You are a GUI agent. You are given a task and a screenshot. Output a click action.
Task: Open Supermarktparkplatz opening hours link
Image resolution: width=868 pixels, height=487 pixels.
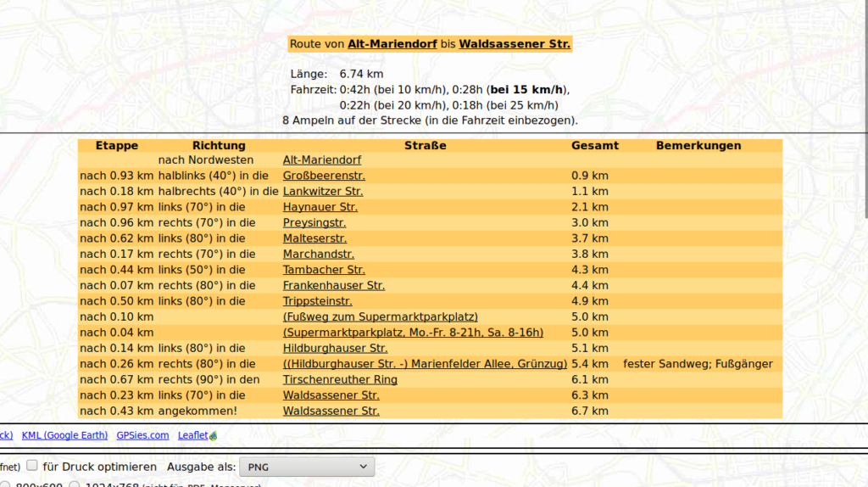[413, 333]
